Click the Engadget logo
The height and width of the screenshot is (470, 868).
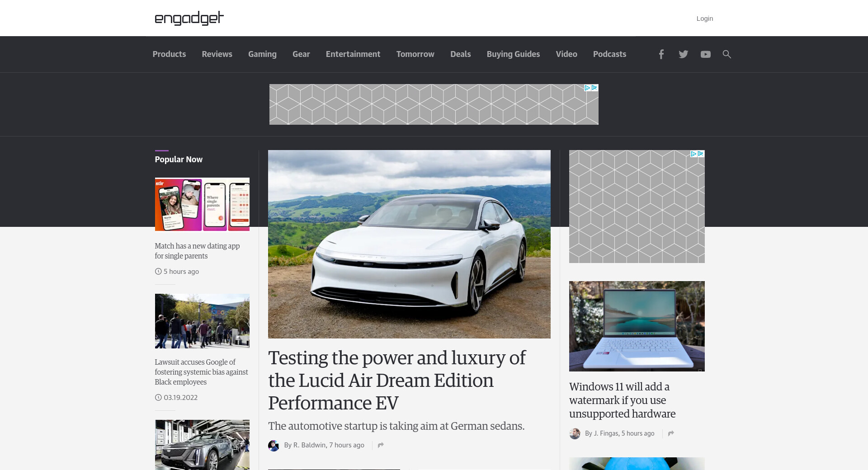(x=189, y=18)
